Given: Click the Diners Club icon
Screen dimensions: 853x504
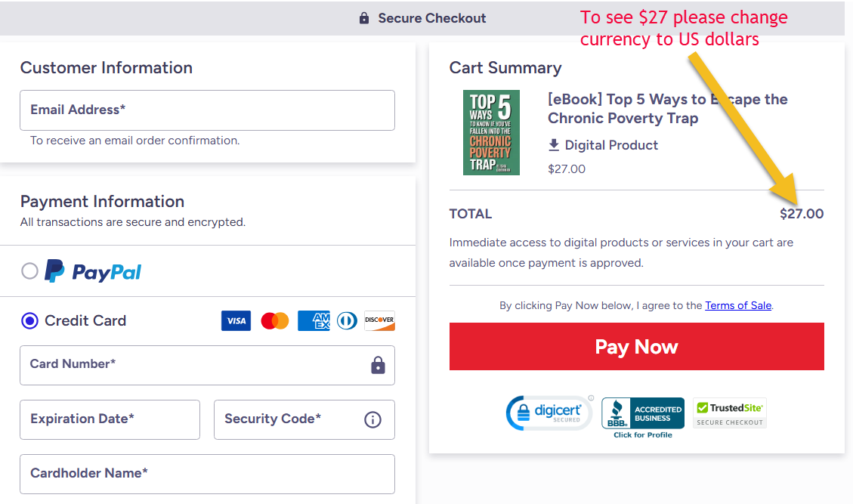Looking at the screenshot, I should tap(347, 321).
